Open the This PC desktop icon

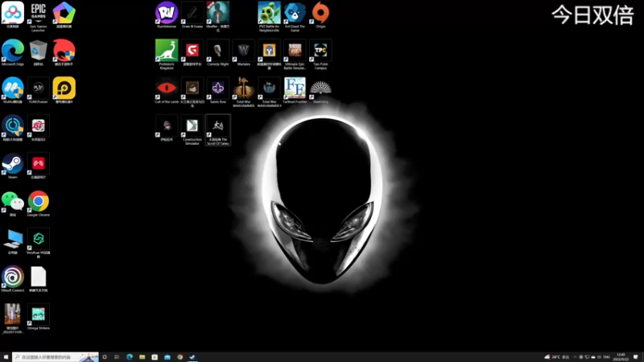(x=13, y=241)
